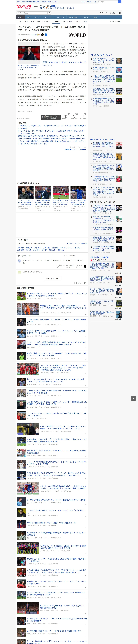Toggle コメント非表示 checkbox
Image resolution: width=138 pixels, height=644 pixels.
(75, 283)
